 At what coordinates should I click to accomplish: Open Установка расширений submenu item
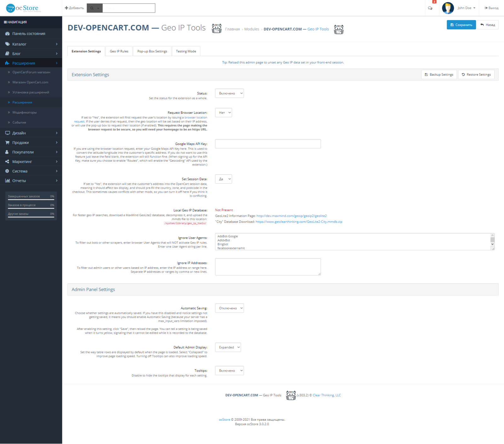[31, 92]
